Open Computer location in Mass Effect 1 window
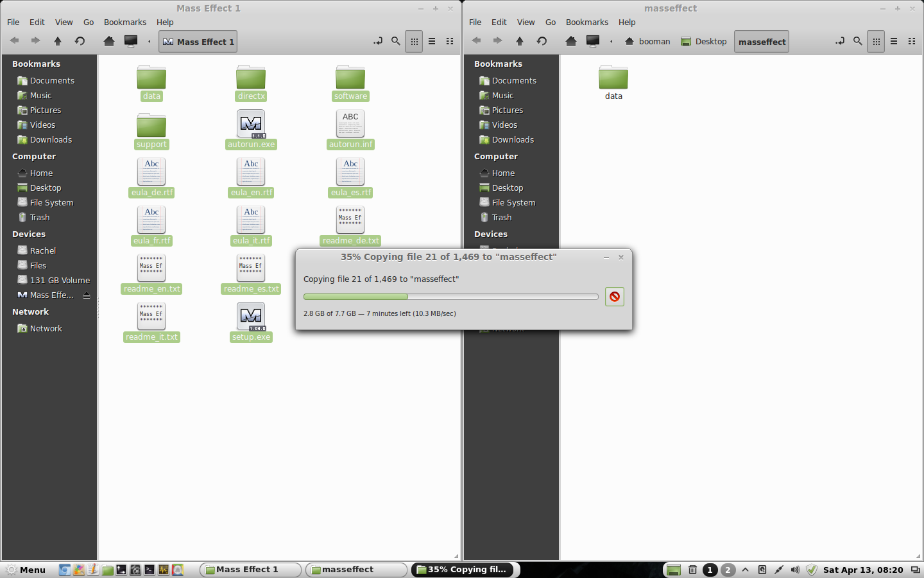The width and height of the screenshot is (924, 578). (131, 41)
